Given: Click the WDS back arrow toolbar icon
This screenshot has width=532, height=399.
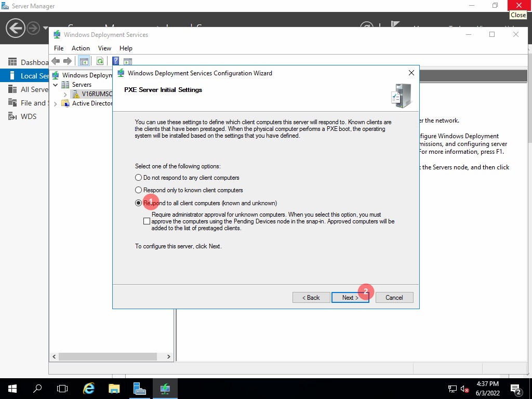Looking at the screenshot, I should click(x=56, y=61).
